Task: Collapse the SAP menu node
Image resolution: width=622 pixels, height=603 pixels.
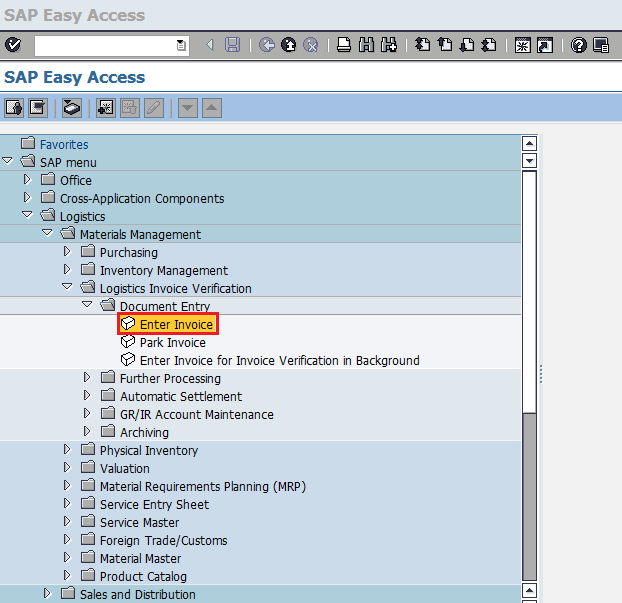Action: point(8,161)
